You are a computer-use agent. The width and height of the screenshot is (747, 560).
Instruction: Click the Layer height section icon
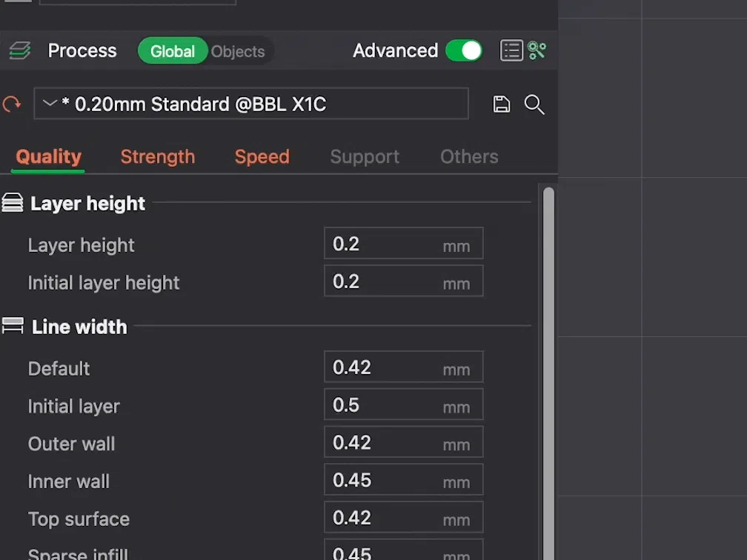click(x=13, y=202)
